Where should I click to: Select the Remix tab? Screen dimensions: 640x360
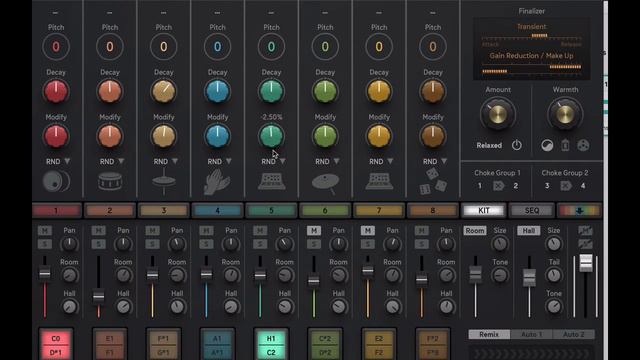tap(489, 334)
